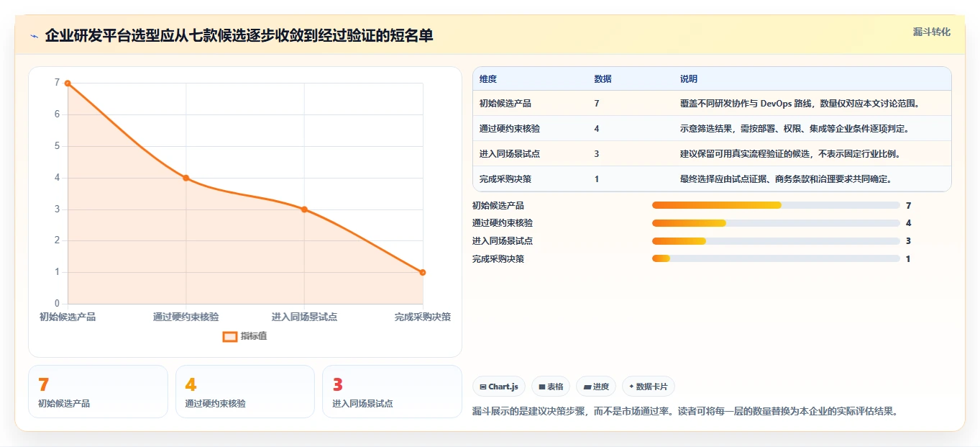Open the stat card showing 7
The width and height of the screenshot is (980, 447).
click(x=98, y=392)
